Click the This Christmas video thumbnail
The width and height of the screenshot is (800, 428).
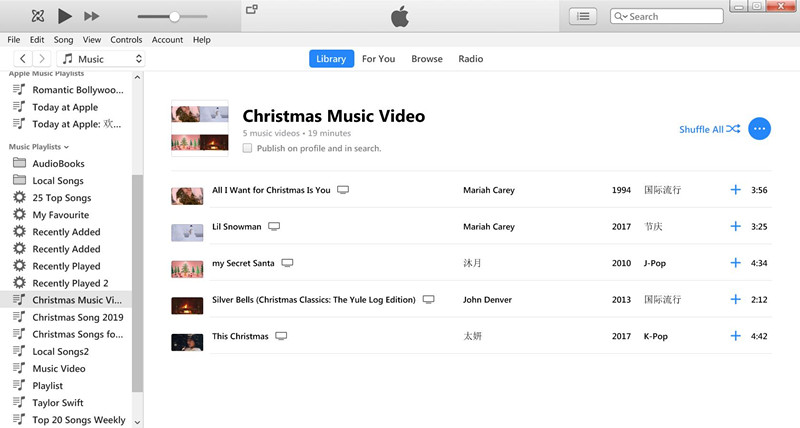coord(187,342)
